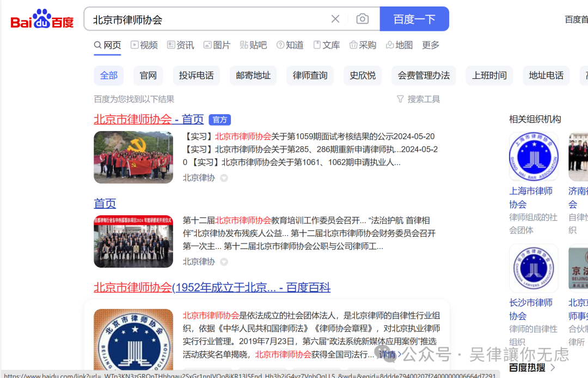Click the 知道 icon in the navigation bar
Viewport: 588px width, 378px height.
[279, 45]
